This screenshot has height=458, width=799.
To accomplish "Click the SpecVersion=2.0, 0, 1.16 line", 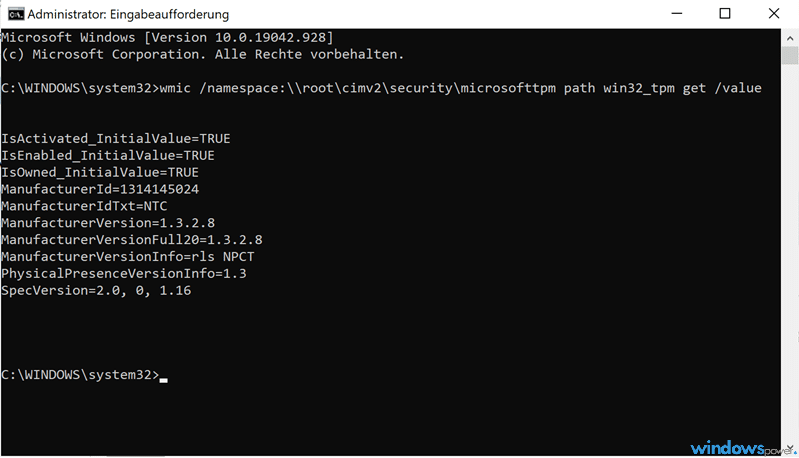I will pyautogui.click(x=96, y=290).
